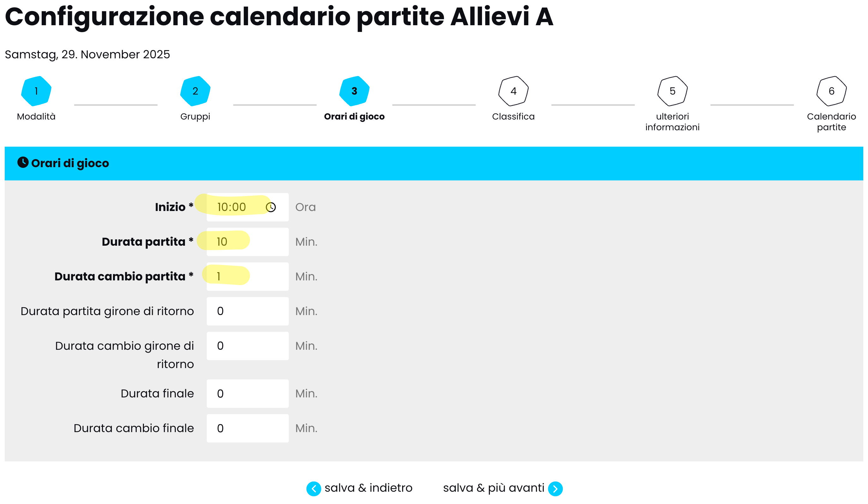Screen dimensions: 868x504
Task: Open step 5 ulteriori informazioni hexagon
Action: [x=672, y=91]
